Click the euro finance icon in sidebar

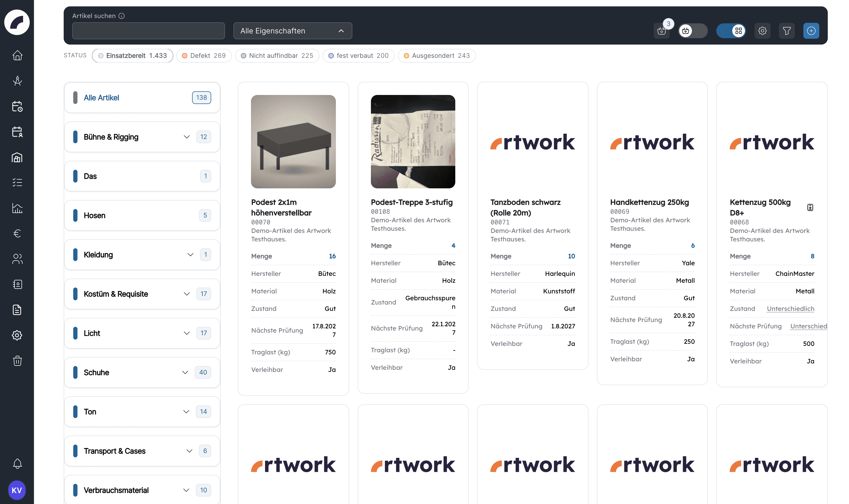click(17, 233)
